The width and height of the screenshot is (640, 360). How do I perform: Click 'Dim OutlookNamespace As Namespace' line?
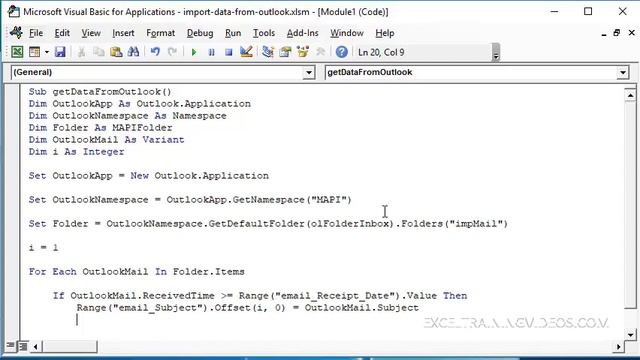pyautogui.click(x=127, y=116)
